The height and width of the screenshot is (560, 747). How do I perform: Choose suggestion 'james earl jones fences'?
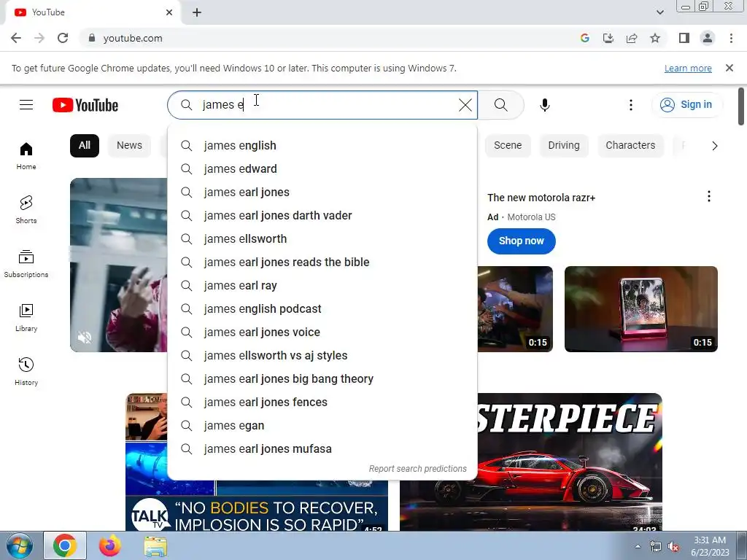tap(322, 402)
